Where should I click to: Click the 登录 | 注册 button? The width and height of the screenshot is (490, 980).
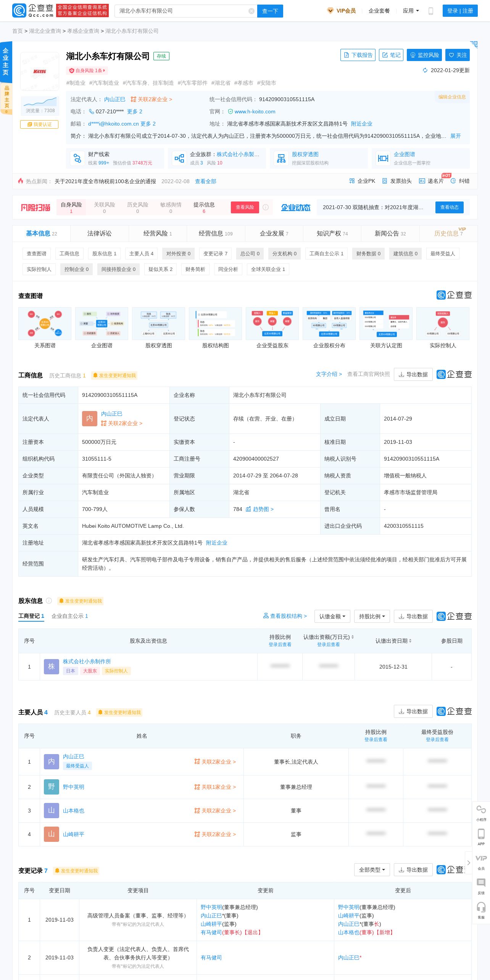click(x=460, y=11)
